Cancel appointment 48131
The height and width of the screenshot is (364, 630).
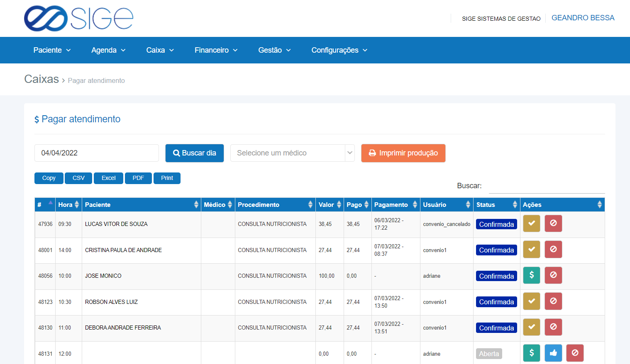pyautogui.click(x=575, y=353)
